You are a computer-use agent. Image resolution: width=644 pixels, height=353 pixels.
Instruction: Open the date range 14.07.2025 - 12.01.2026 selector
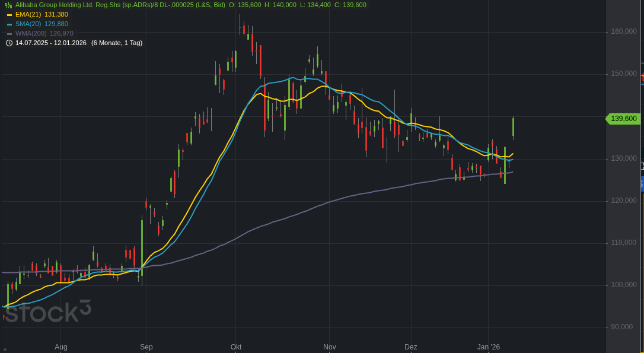(51, 43)
